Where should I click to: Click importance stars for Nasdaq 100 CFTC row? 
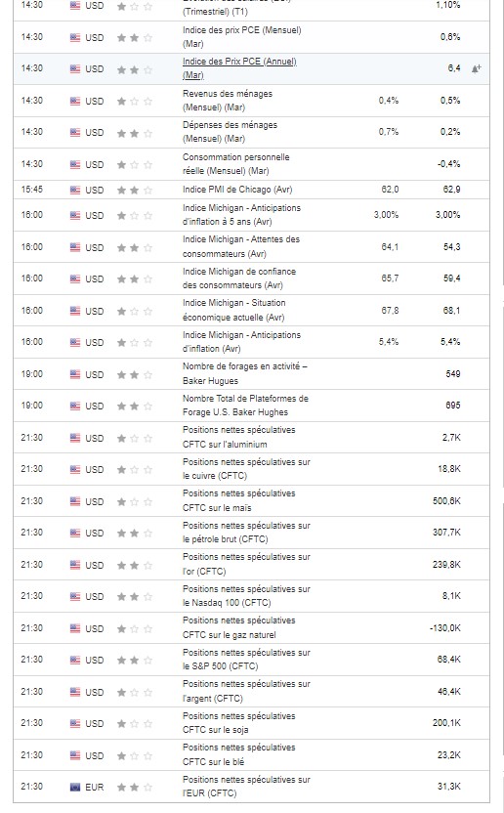tap(134, 596)
